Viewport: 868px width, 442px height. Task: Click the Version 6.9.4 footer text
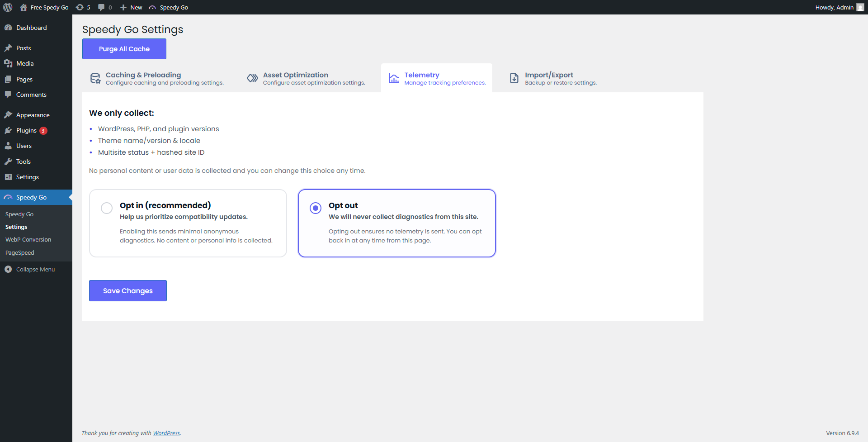pos(843,433)
